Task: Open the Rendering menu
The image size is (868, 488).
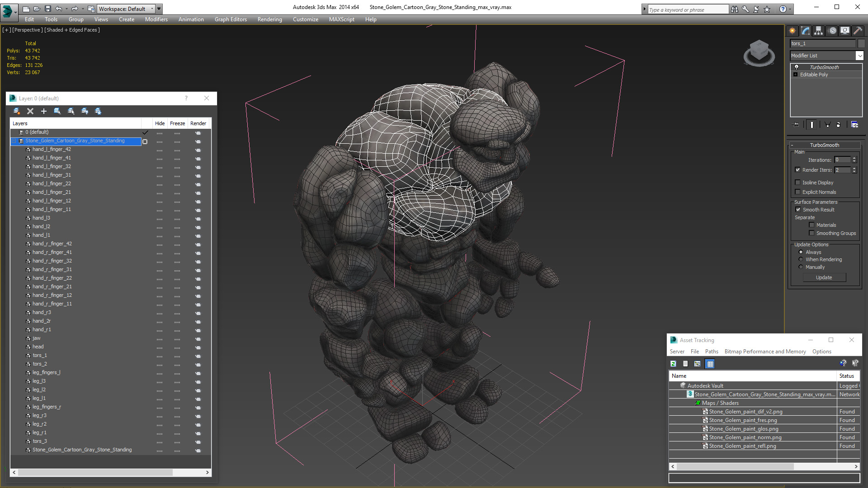Action: pos(269,19)
